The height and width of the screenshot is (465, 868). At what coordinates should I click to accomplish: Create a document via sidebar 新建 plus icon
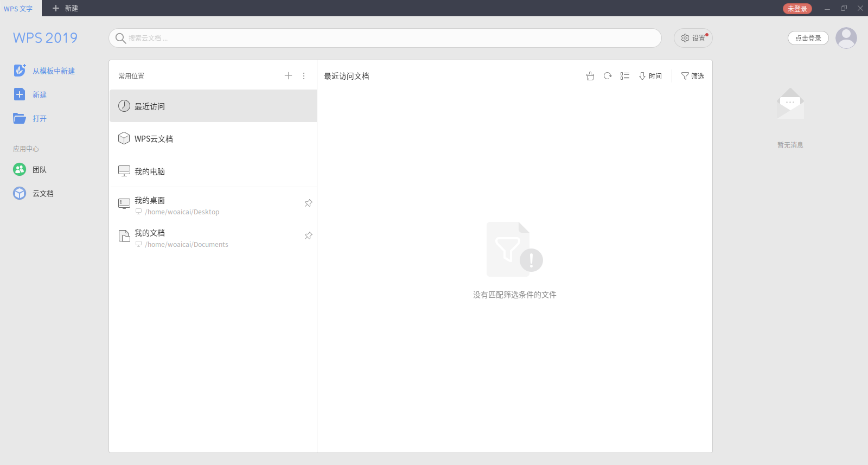[20, 94]
